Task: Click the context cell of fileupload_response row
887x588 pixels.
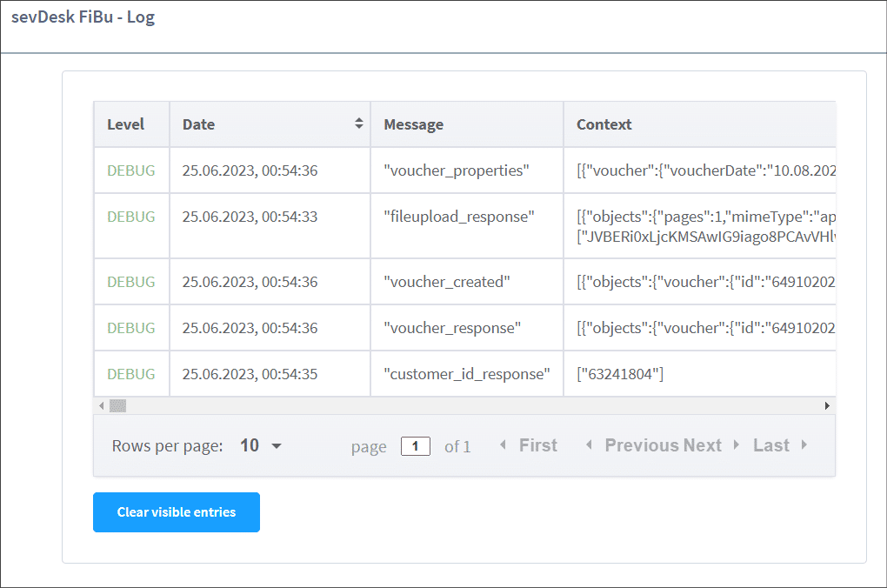Action: [x=700, y=226]
